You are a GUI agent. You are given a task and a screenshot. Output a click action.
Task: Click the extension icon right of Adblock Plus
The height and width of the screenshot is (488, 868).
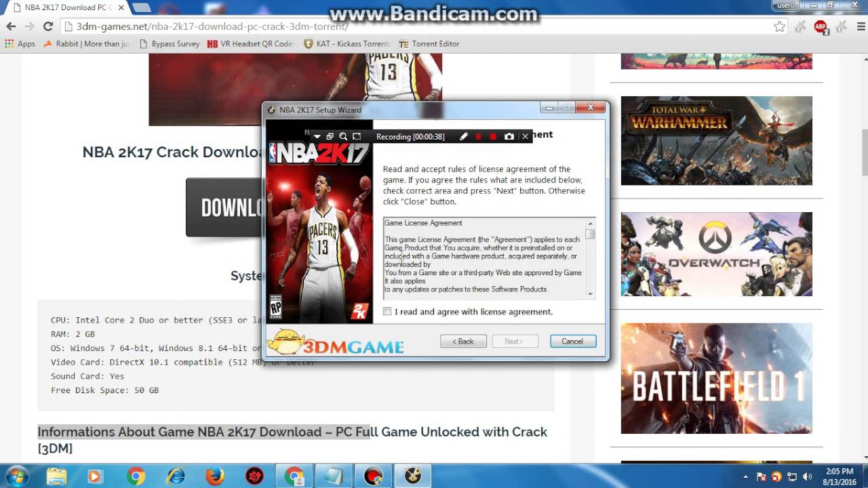841,26
